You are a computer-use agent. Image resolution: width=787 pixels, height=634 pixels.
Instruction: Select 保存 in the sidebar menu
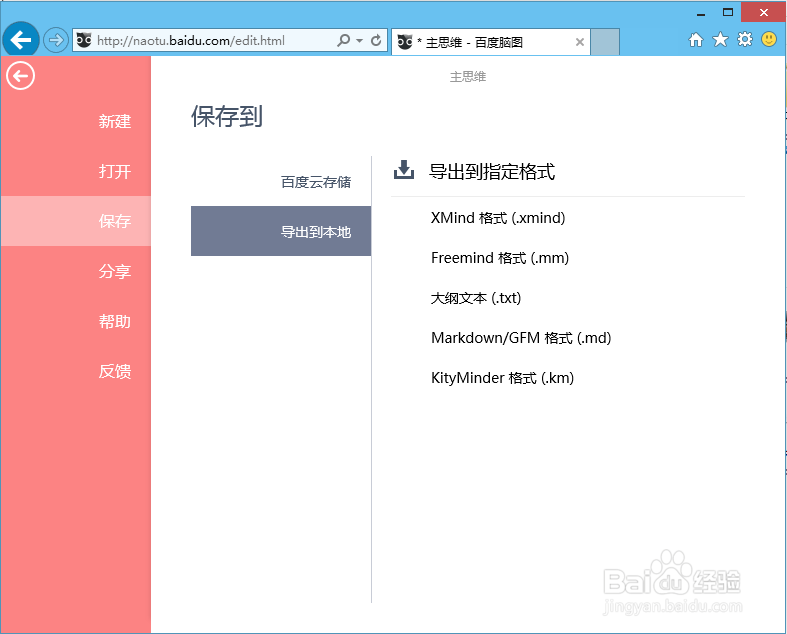(76, 221)
